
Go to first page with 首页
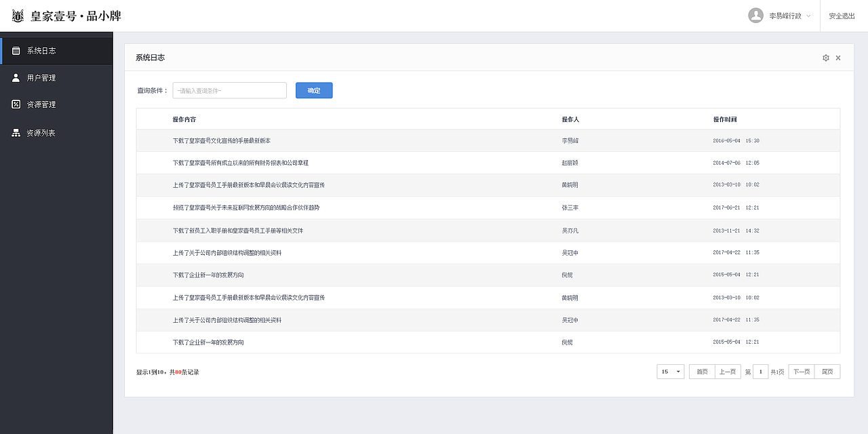[702, 372]
